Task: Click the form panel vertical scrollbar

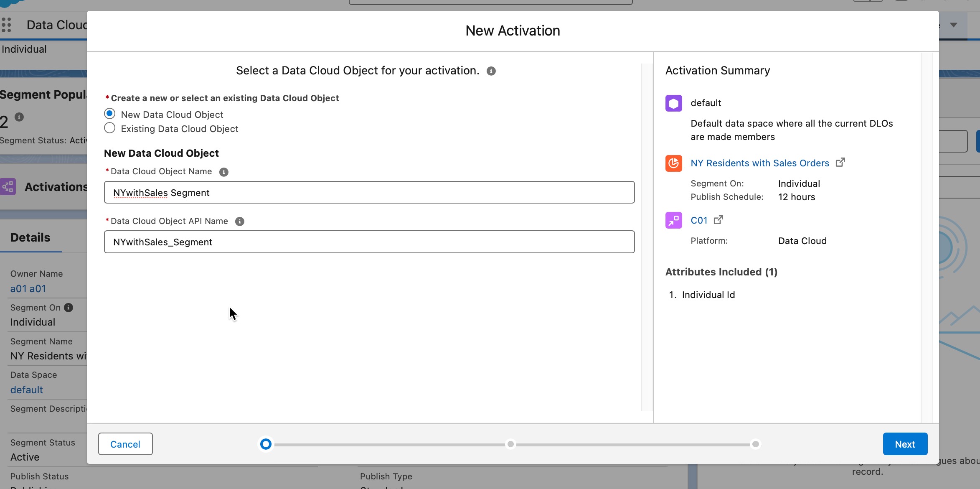Action: pyautogui.click(x=647, y=237)
